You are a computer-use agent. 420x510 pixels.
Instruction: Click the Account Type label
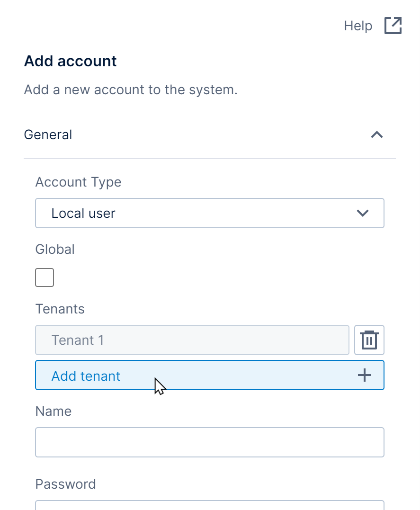pyautogui.click(x=78, y=182)
